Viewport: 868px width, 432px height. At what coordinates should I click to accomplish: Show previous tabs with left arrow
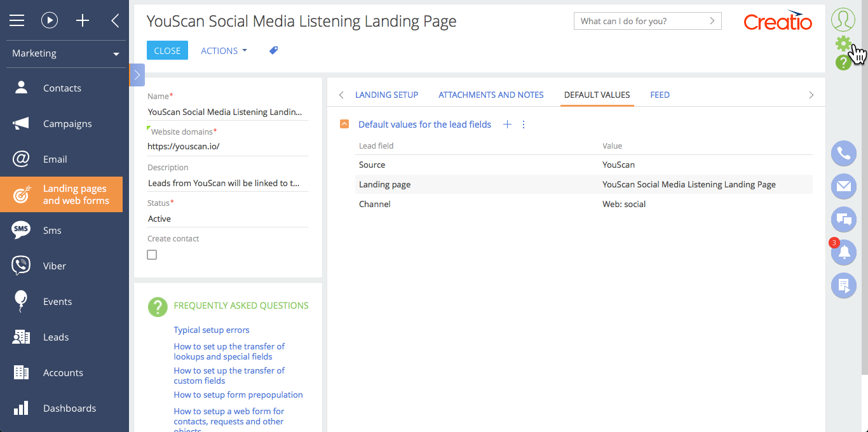click(341, 95)
